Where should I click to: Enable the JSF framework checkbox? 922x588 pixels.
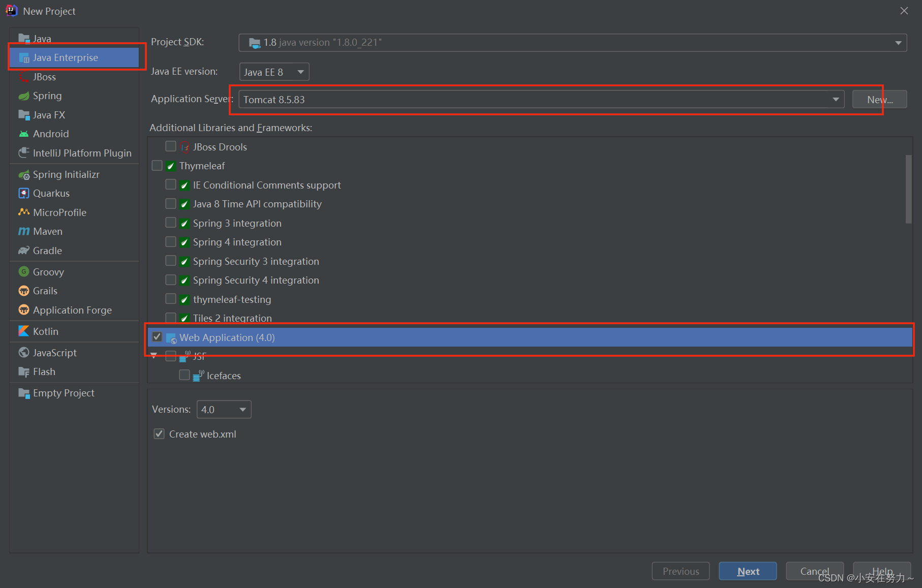[x=171, y=356]
